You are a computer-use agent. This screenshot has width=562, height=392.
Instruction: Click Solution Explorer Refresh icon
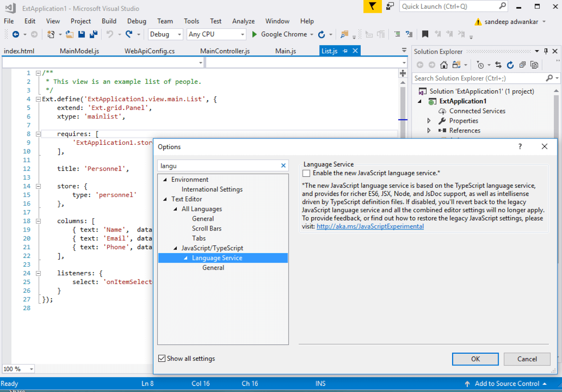(x=510, y=65)
